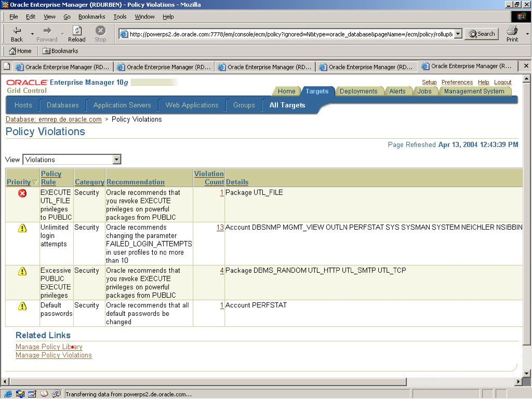Open the Jobs tab
Image resolution: width=532 pixels, height=399 pixels.
(424, 91)
